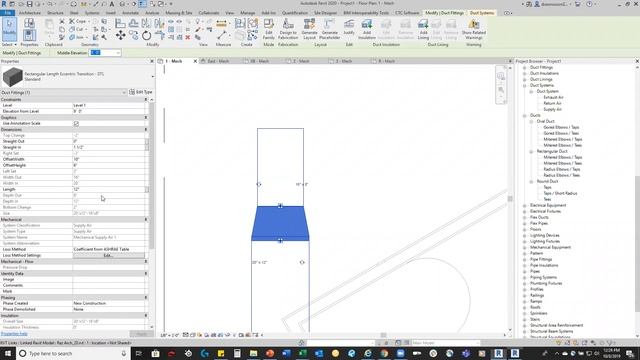Click the Length value field
640x360 pixels.
point(108,189)
